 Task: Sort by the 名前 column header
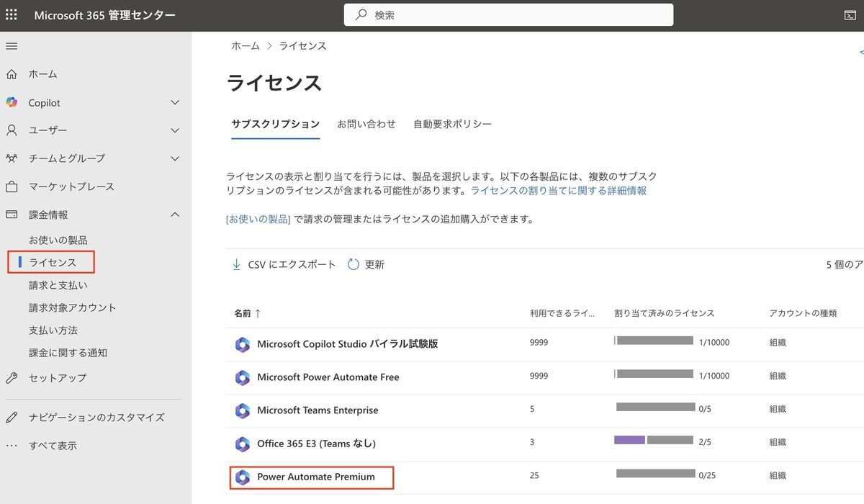247,313
